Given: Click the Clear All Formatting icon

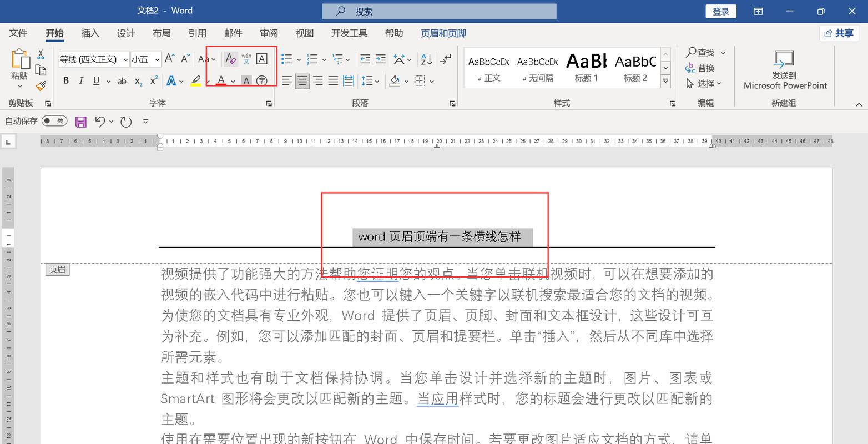Looking at the screenshot, I should tap(231, 59).
